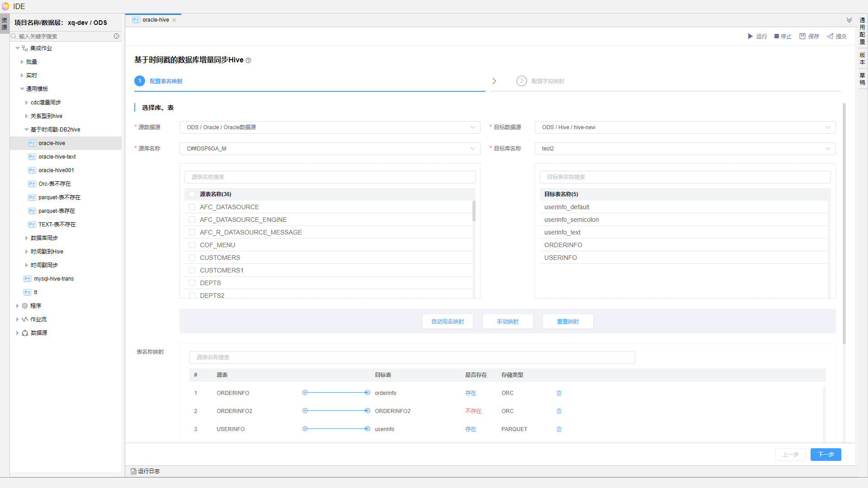
Task: Click the Save (保存) icon
Action: point(802,36)
